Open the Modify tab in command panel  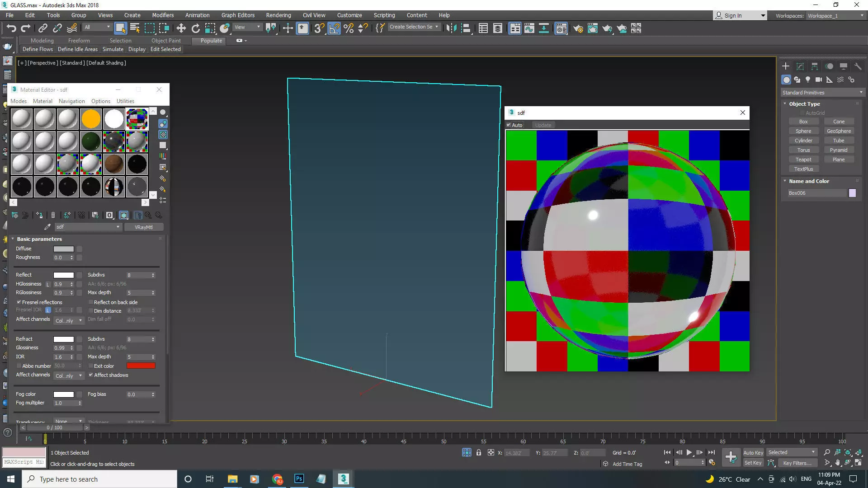tap(800, 66)
